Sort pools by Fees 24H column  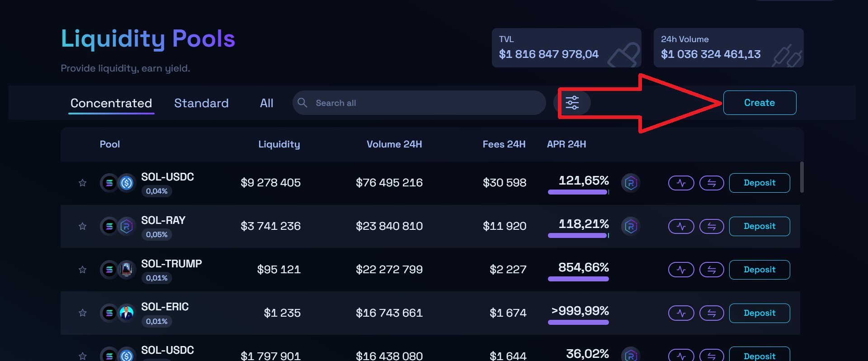click(x=504, y=144)
